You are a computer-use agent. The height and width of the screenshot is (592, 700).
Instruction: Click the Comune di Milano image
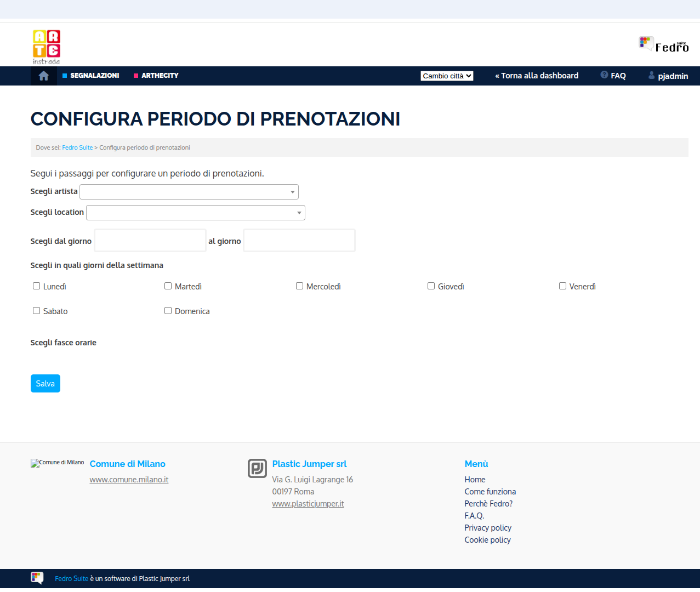click(x=58, y=463)
